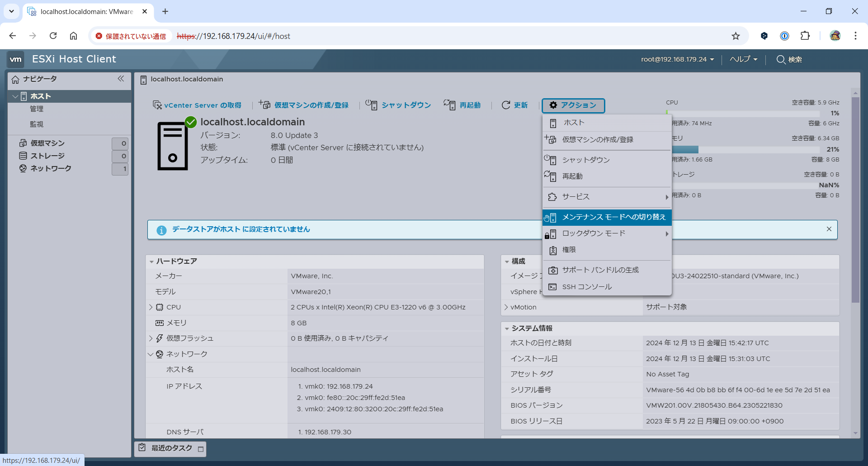
Task: Click the virtual machines icon in navigator
Action: click(23, 143)
